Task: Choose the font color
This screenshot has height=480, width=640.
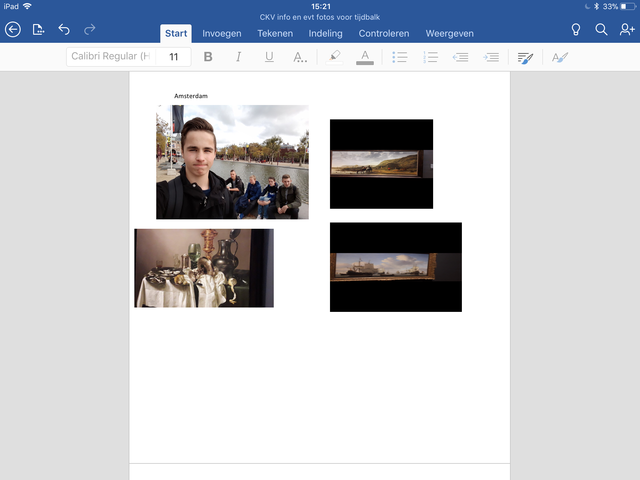Action: 365,57
